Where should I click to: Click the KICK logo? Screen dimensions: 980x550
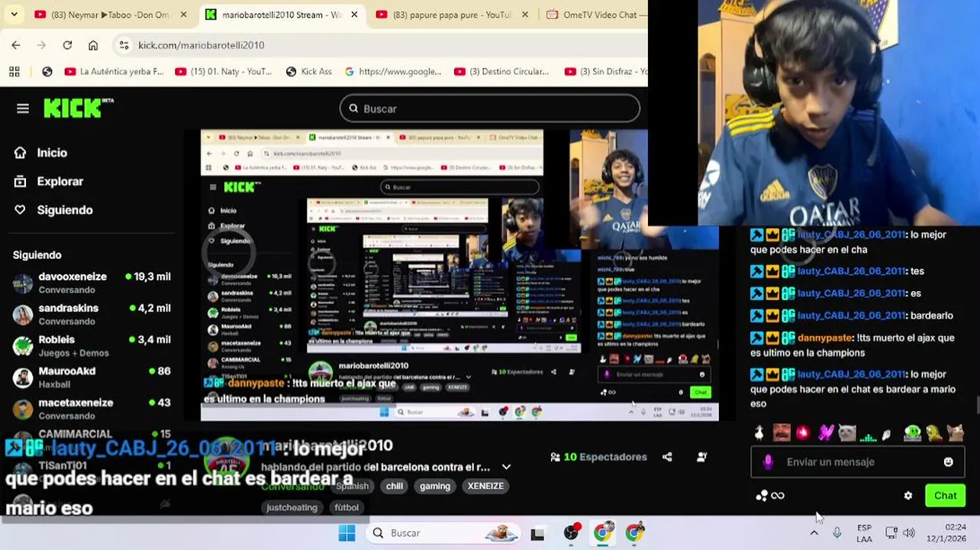point(79,108)
